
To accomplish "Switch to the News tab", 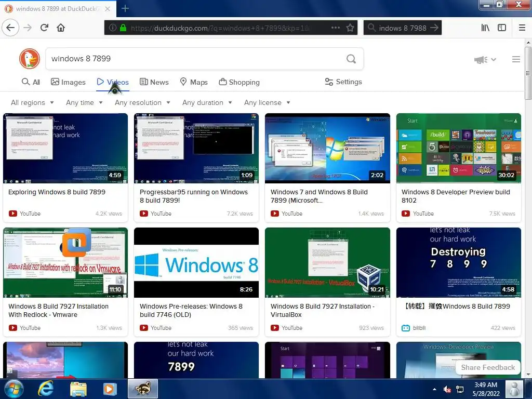I will click(x=154, y=82).
